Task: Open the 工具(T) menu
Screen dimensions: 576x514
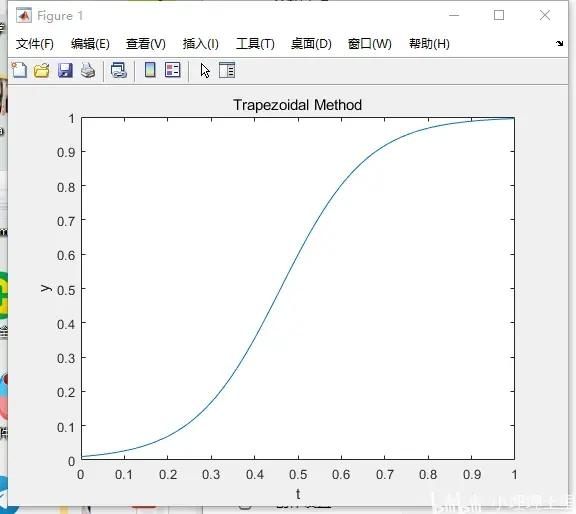Action: 255,44
